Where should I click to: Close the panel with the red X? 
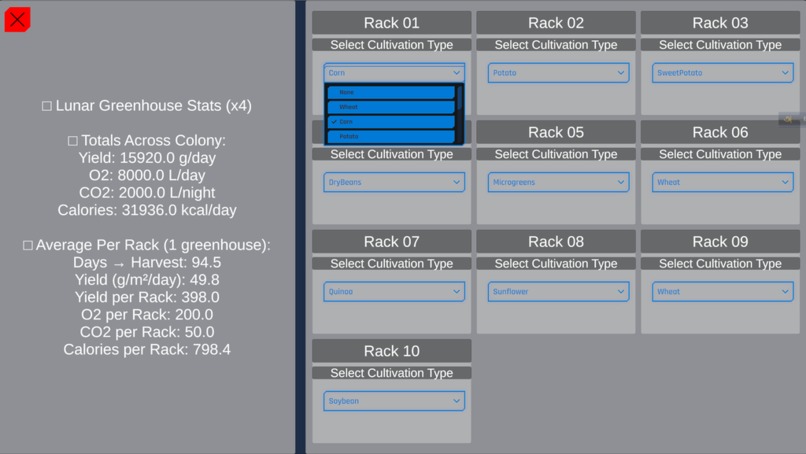(x=17, y=20)
